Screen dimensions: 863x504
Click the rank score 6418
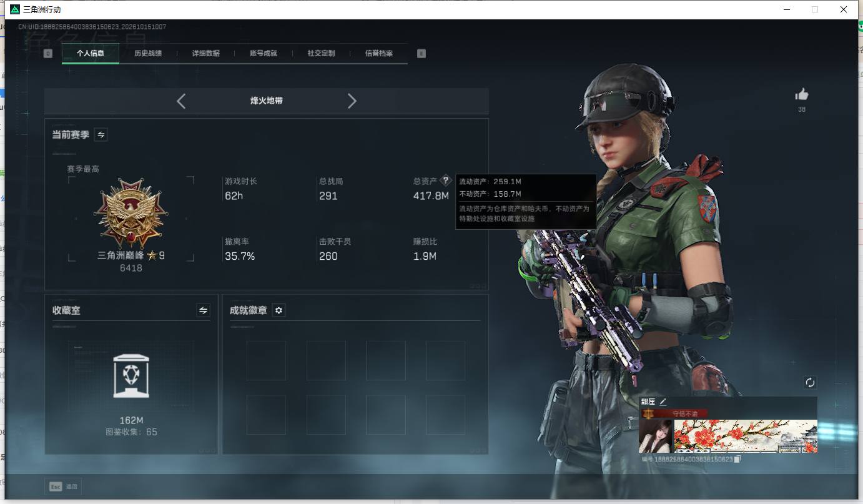coord(131,268)
